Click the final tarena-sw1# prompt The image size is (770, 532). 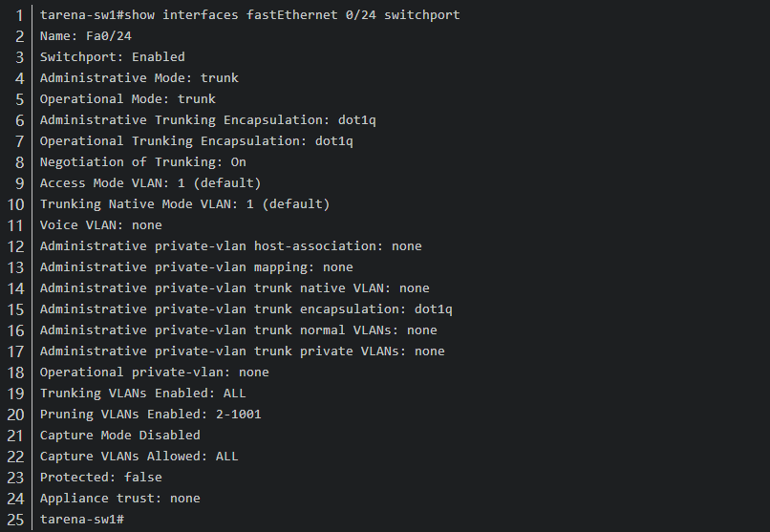81,520
